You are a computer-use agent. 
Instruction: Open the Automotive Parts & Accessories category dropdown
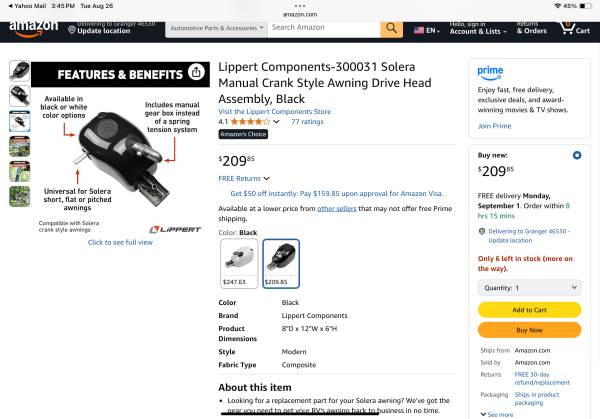(217, 28)
